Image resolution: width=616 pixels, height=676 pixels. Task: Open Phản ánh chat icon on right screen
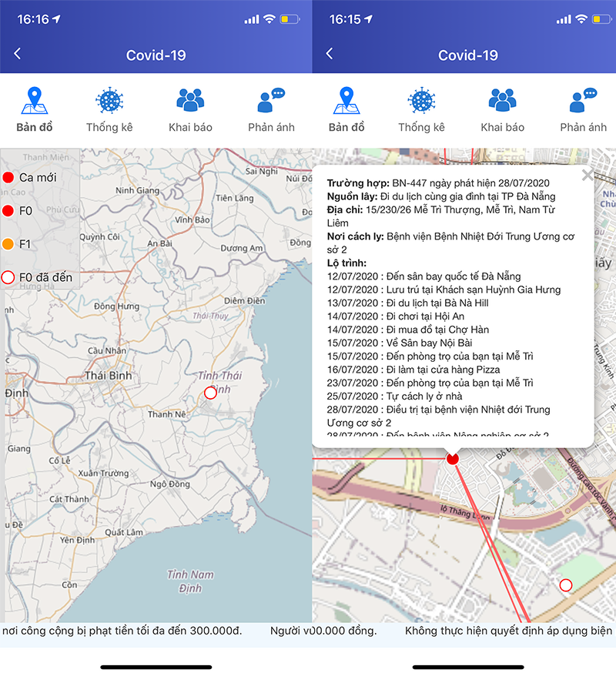[583, 102]
